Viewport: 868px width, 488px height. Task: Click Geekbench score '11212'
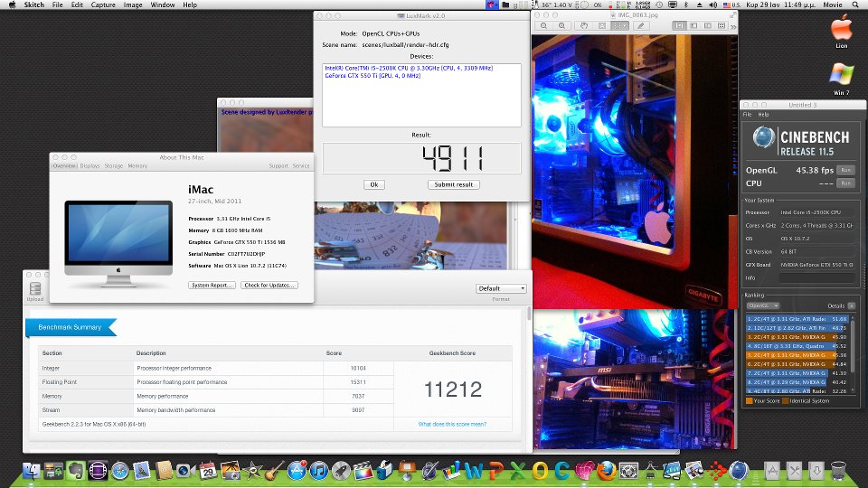click(453, 389)
